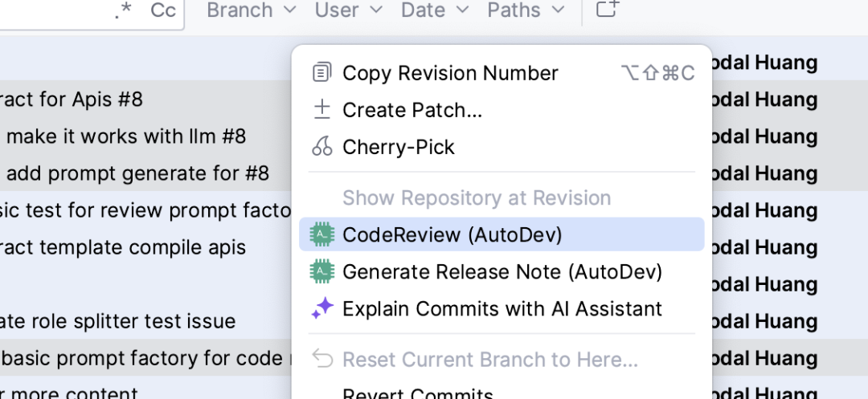The height and width of the screenshot is (399, 868).
Task: Toggle regex search option
Action: click(122, 10)
